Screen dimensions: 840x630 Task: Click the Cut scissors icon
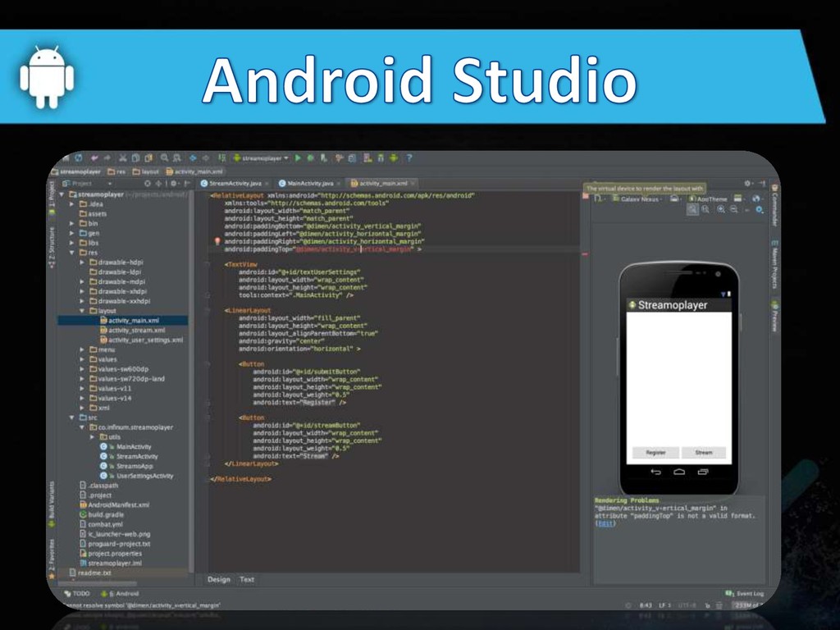123,158
